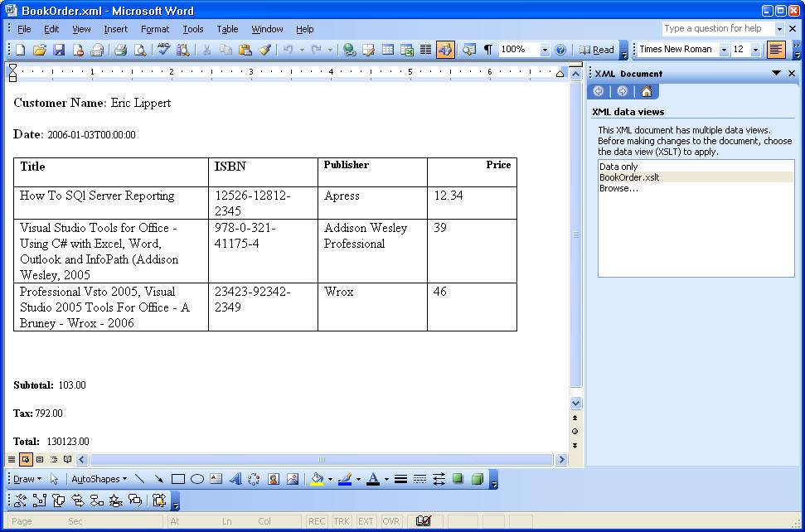Open the Edit menu
This screenshot has height=532, width=805.
51,29
